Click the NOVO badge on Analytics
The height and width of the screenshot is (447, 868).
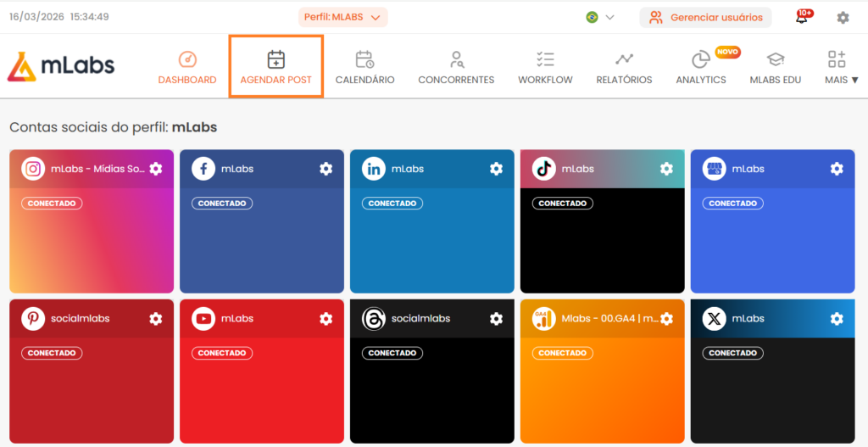coord(727,52)
